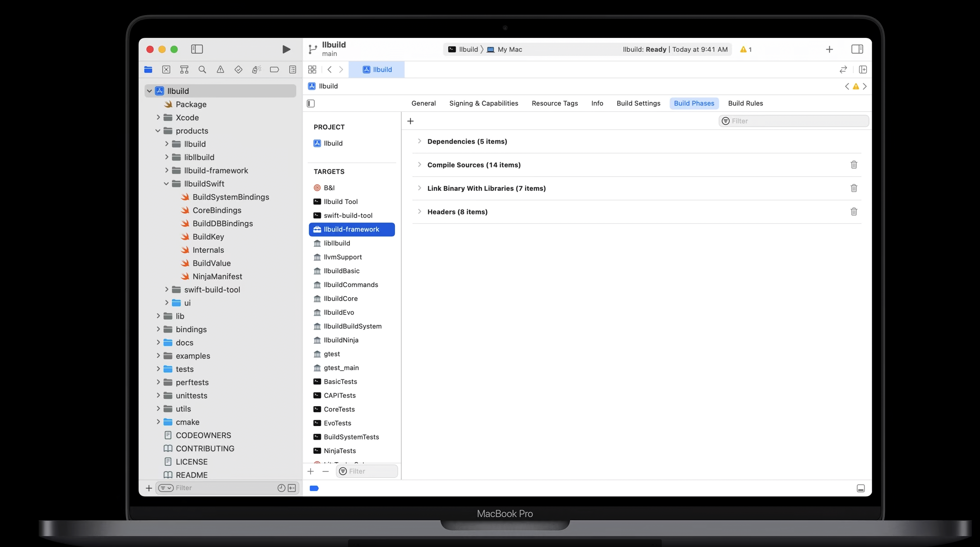The width and height of the screenshot is (980, 547).
Task: Open the Source Control navigator icon
Action: 166,70
